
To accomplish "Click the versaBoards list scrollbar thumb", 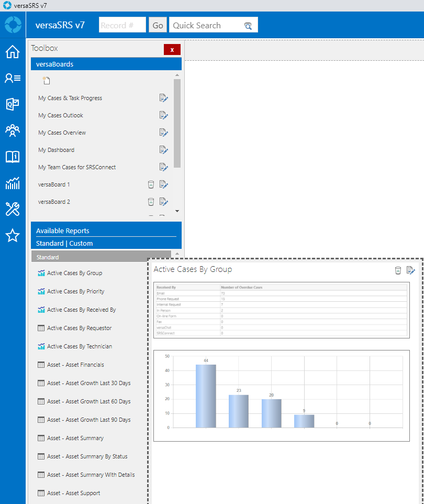I will [x=177, y=124].
